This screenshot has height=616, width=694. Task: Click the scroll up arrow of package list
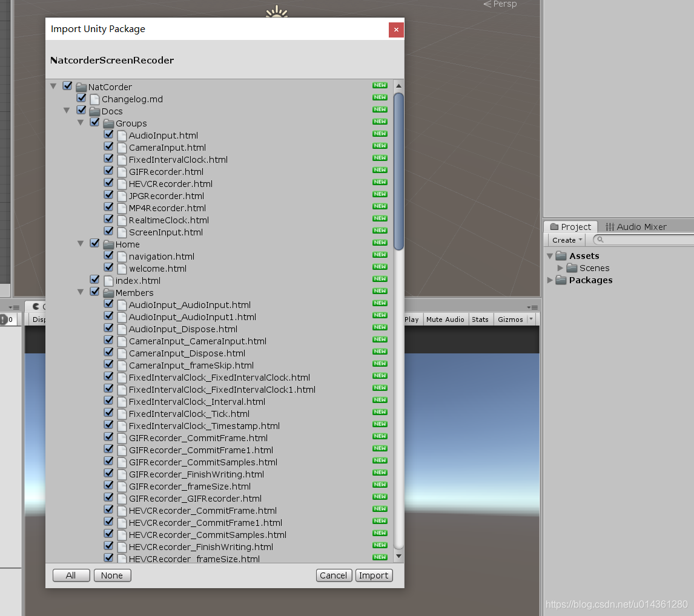[398, 86]
